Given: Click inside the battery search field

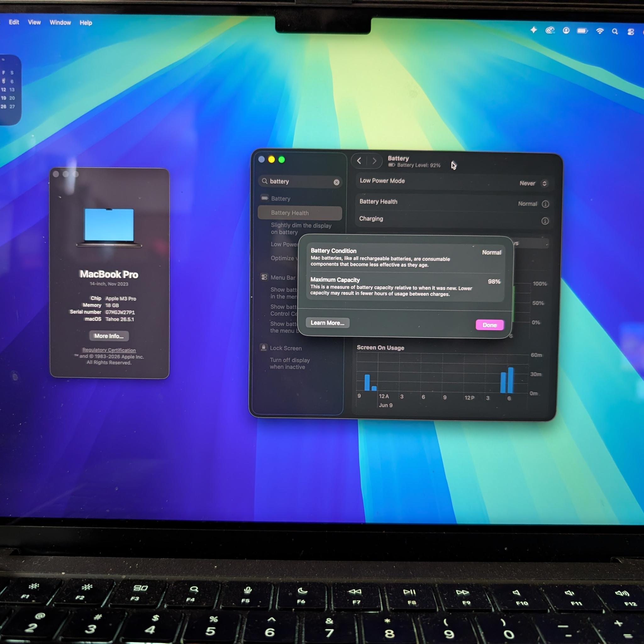Looking at the screenshot, I should 300,182.
